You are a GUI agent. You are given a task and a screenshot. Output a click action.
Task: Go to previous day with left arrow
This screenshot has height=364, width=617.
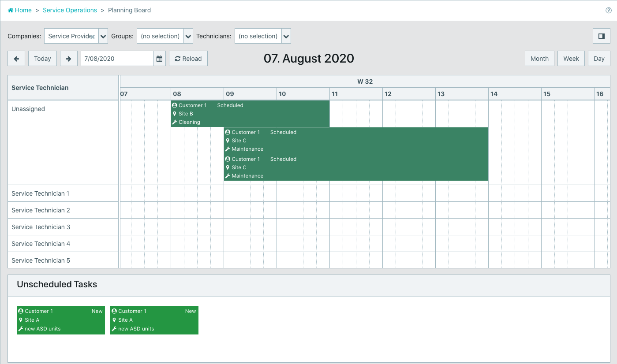pos(16,59)
